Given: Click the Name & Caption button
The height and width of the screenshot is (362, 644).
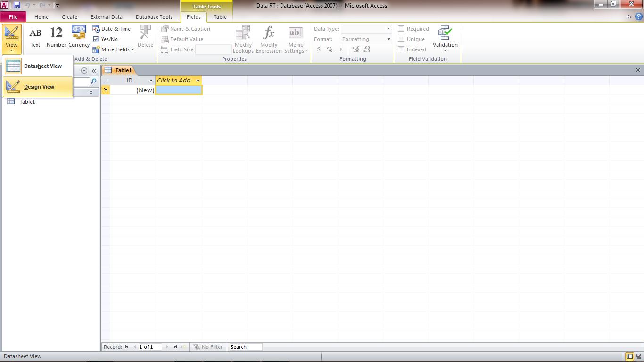Looking at the screenshot, I should pos(186,29).
